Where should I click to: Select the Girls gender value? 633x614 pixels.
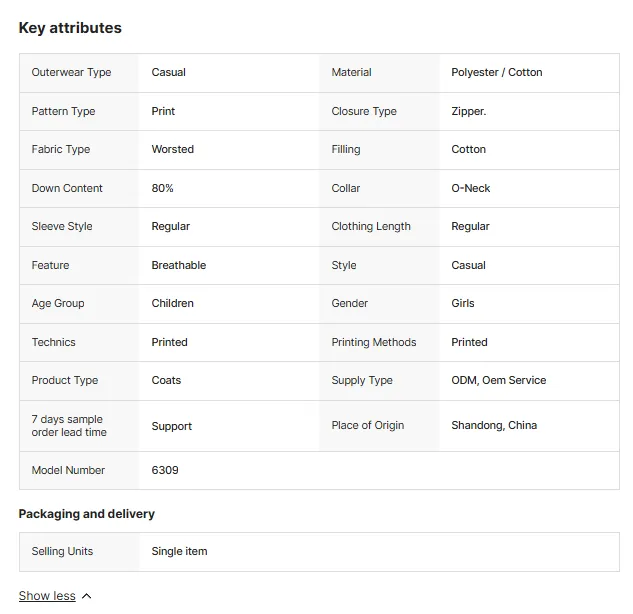tap(463, 303)
